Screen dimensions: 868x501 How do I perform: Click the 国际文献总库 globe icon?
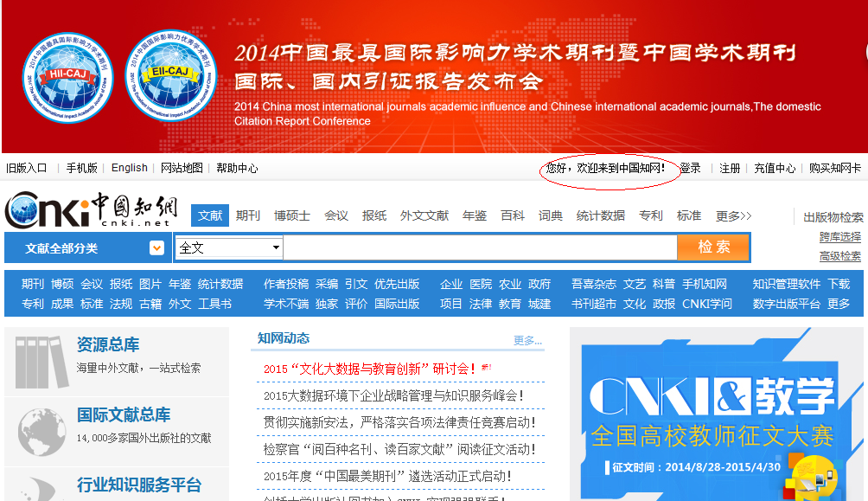(41, 433)
